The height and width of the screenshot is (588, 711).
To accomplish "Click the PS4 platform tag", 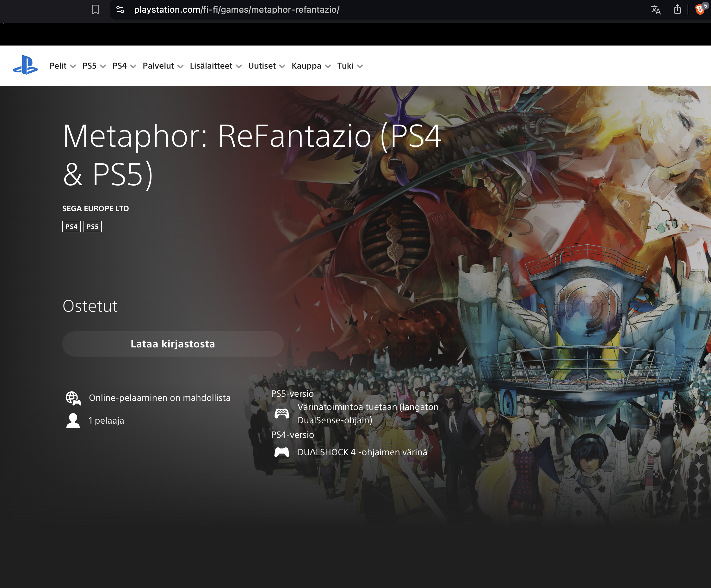I will [71, 226].
